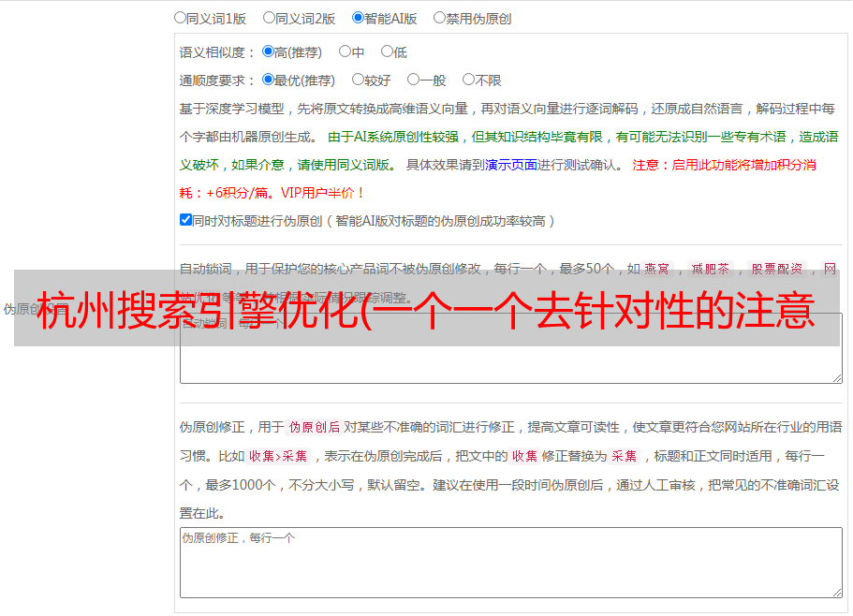Set 通顺度要求 to 不限
Screen dimensions: 853x616
(x=468, y=80)
